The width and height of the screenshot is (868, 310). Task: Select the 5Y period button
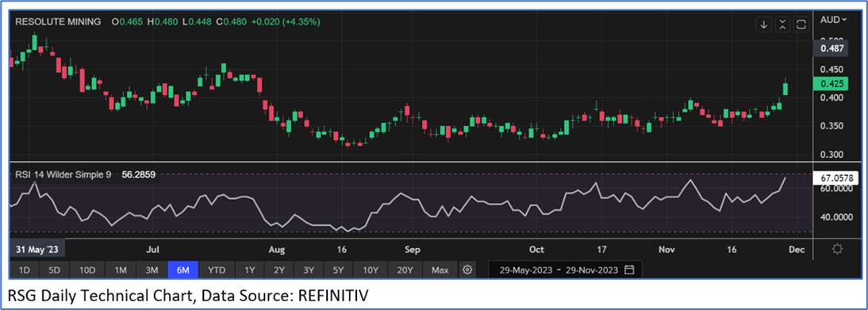click(338, 270)
